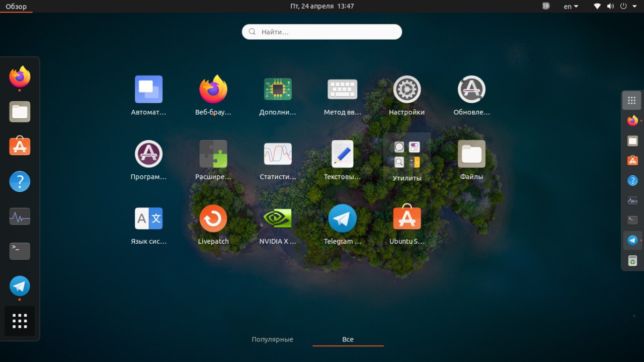Open NVIDIA X… server settings app
Screen dimensions: 644x362
278,225
